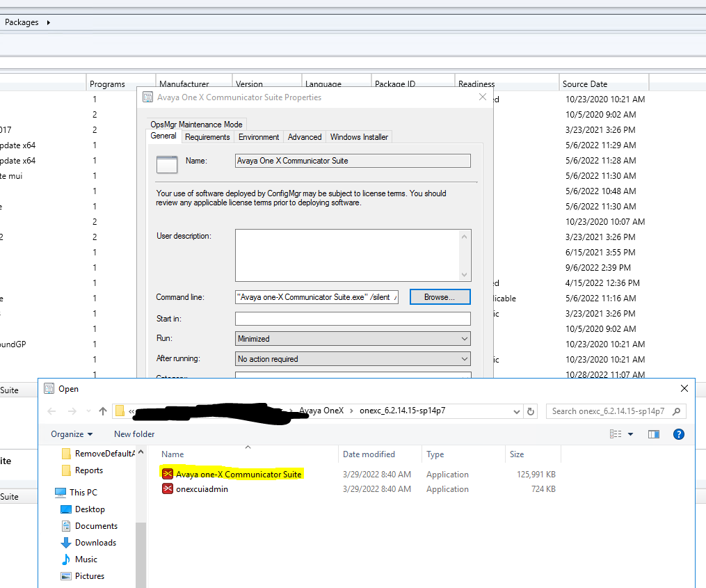This screenshot has height=588, width=706.
Task: Open Downloads in navigation pane
Action: point(89,542)
